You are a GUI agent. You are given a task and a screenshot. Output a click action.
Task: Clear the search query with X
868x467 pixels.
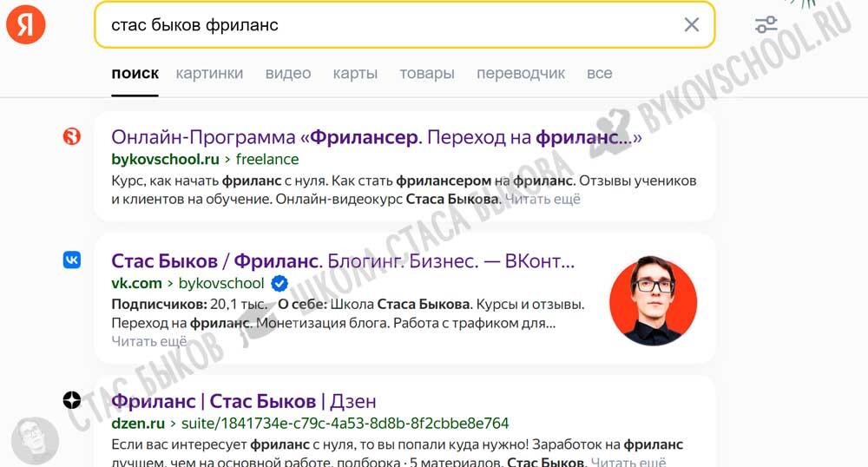point(691,24)
